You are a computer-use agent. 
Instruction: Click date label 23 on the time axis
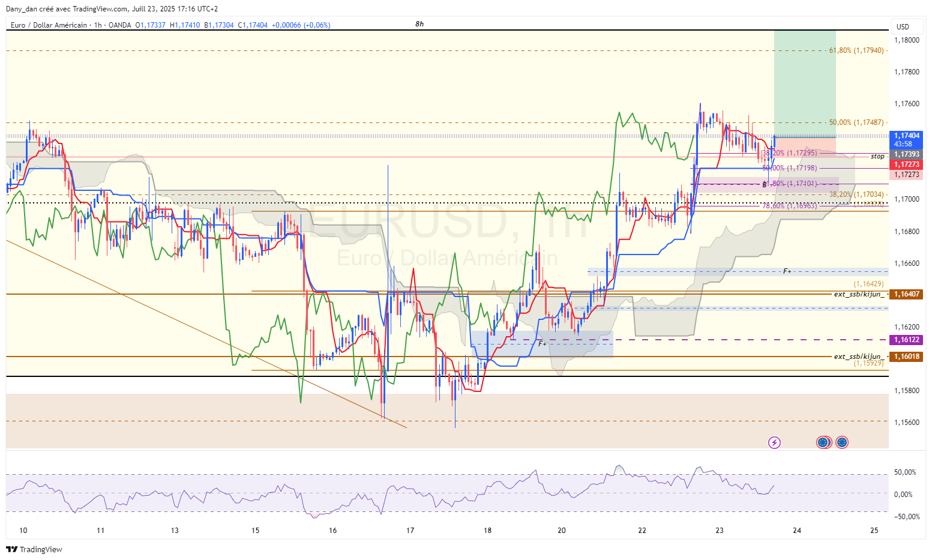(x=720, y=531)
